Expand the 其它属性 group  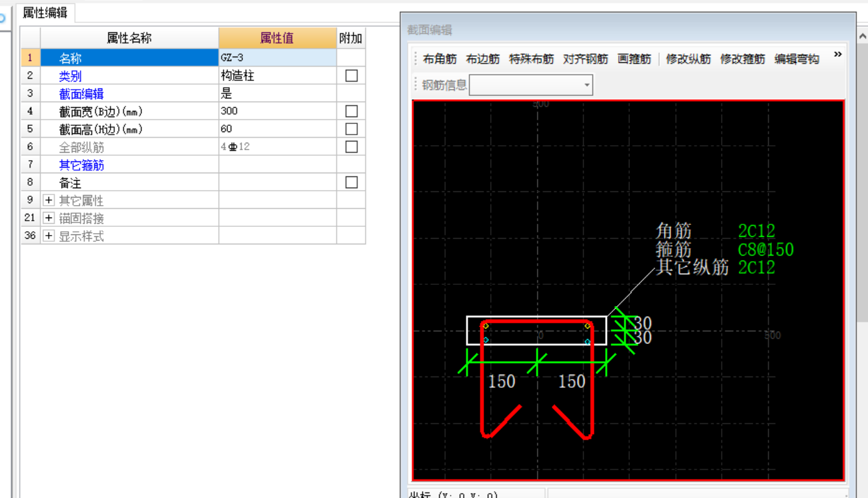coord(49,201)
